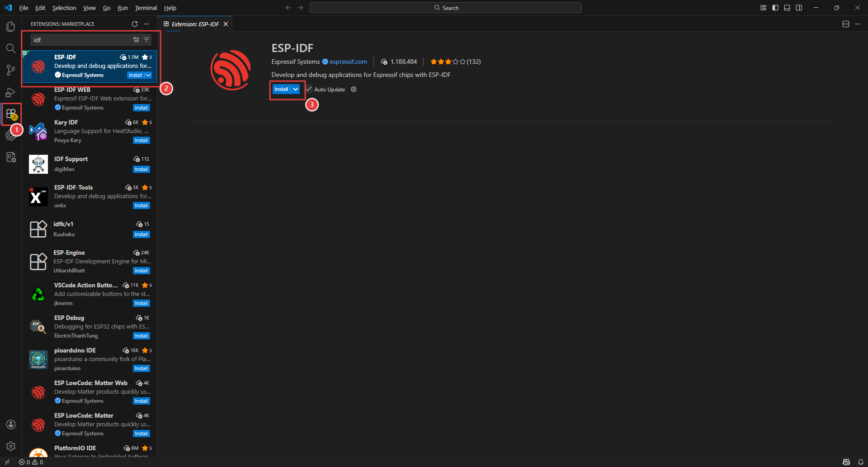
Task: Open the Selection menu
Action: [64, 8]
